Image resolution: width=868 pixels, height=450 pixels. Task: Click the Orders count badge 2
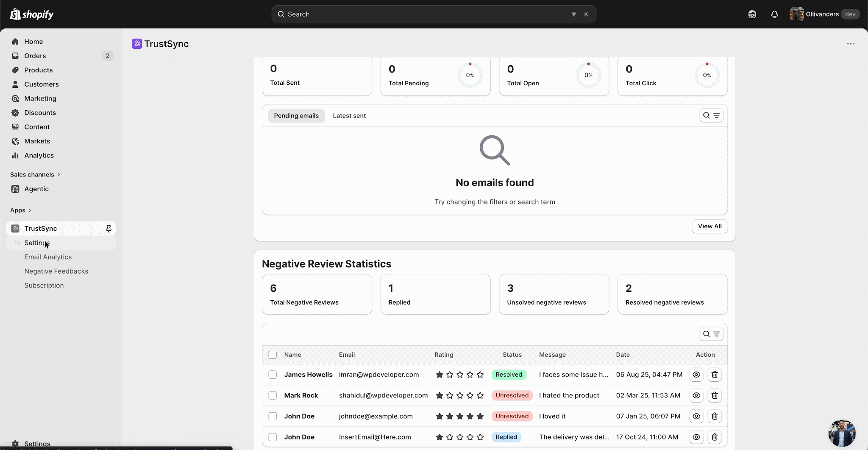click(x=108, y=56)
